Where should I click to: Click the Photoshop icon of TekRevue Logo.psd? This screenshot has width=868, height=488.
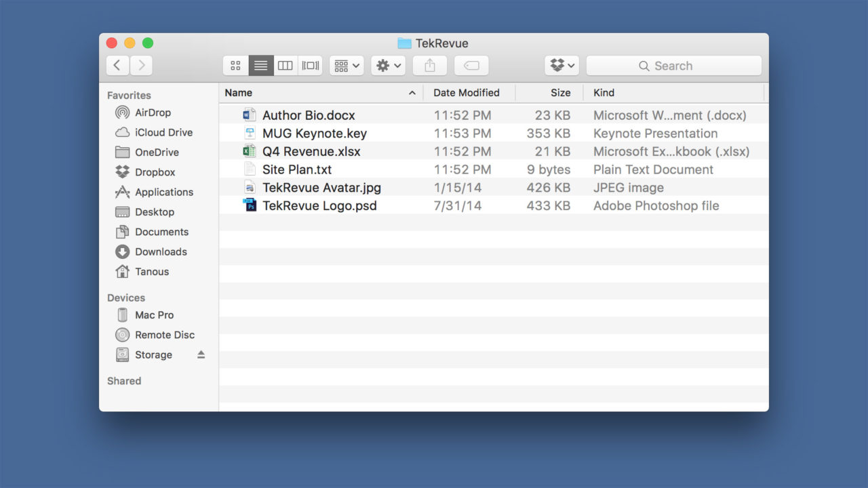(250, 205)
